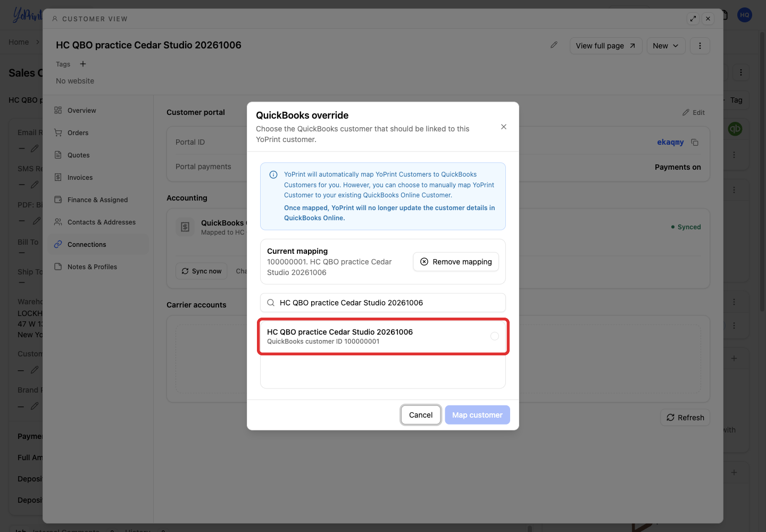Open the Overview sidebar section
The width and height of the screenshot is (766, 532).
[x=98, y=111]
